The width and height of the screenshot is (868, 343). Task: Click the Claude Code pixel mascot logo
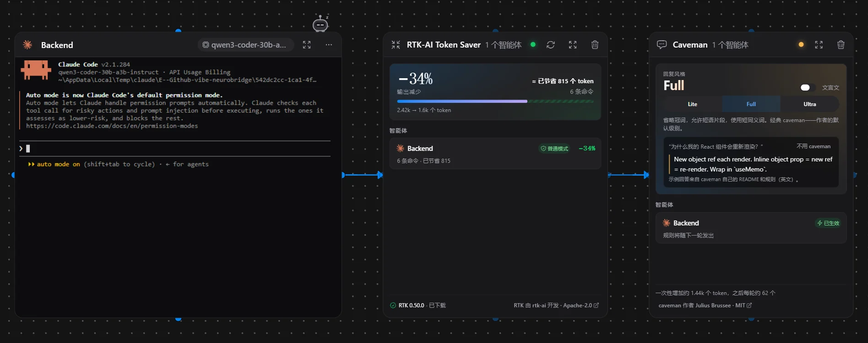(36, 70)
